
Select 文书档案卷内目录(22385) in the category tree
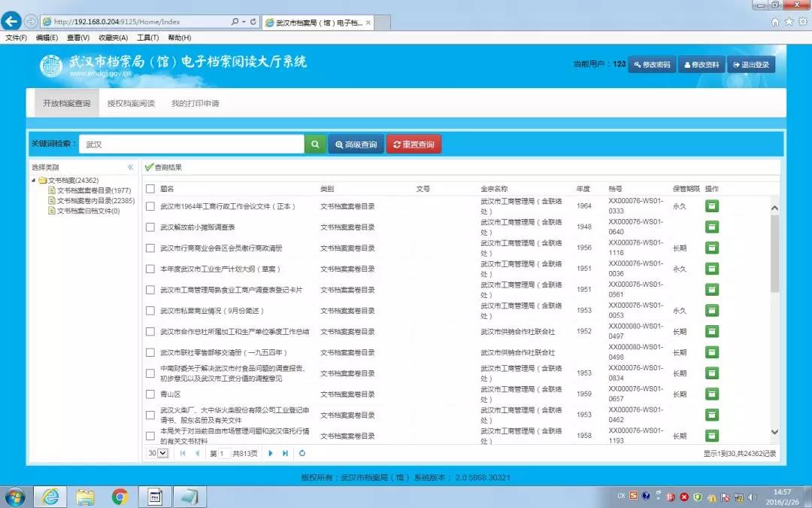95,201
